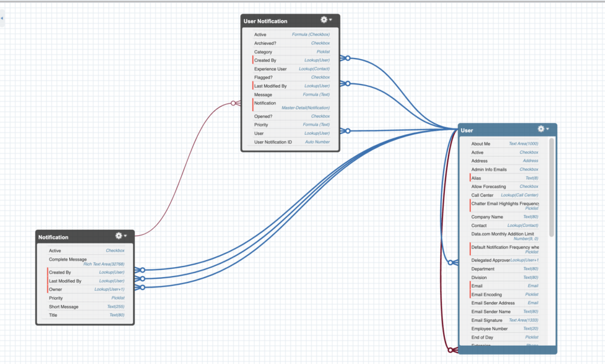Select the User Notification object header
Screen dimensions: 605x364
[266, 21]
